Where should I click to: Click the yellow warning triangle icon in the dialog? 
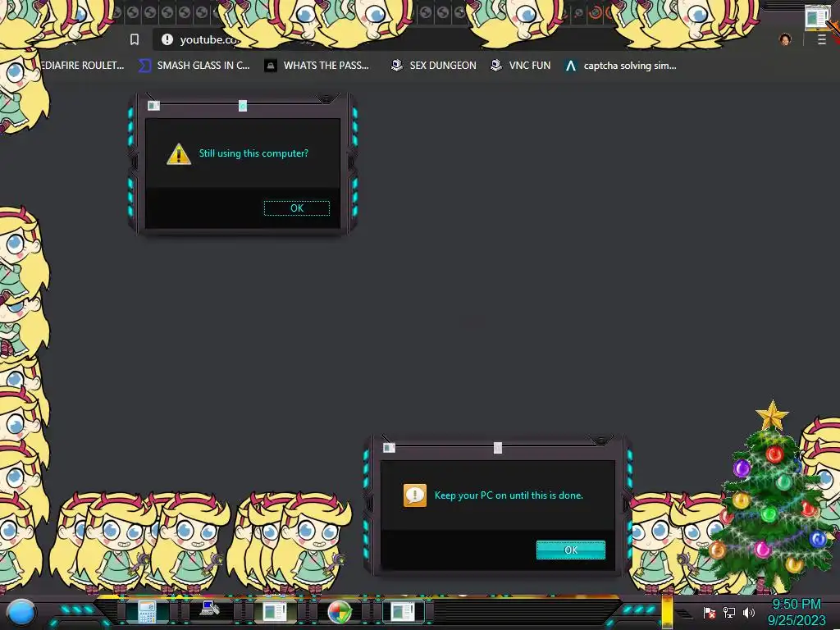[178, 154]
